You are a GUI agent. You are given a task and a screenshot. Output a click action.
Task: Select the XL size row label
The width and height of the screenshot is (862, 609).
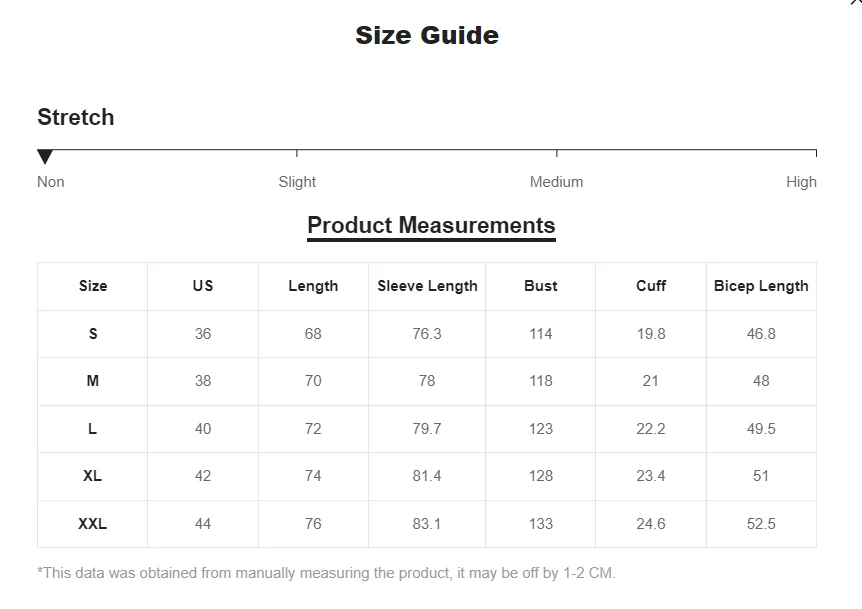click(x=92, y=476)
